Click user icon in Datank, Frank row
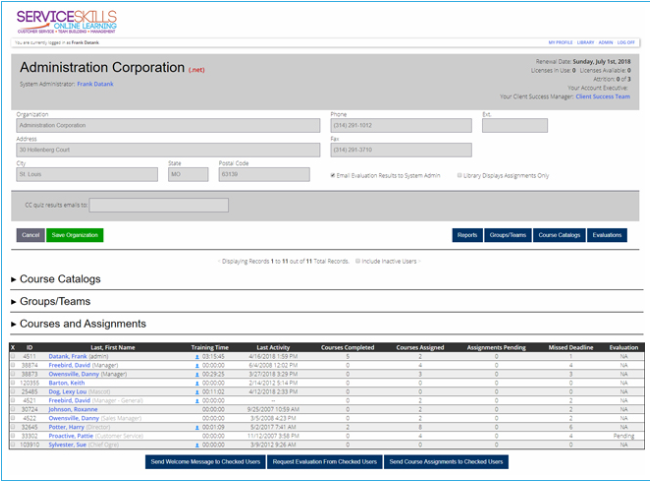 coord(197,357)
